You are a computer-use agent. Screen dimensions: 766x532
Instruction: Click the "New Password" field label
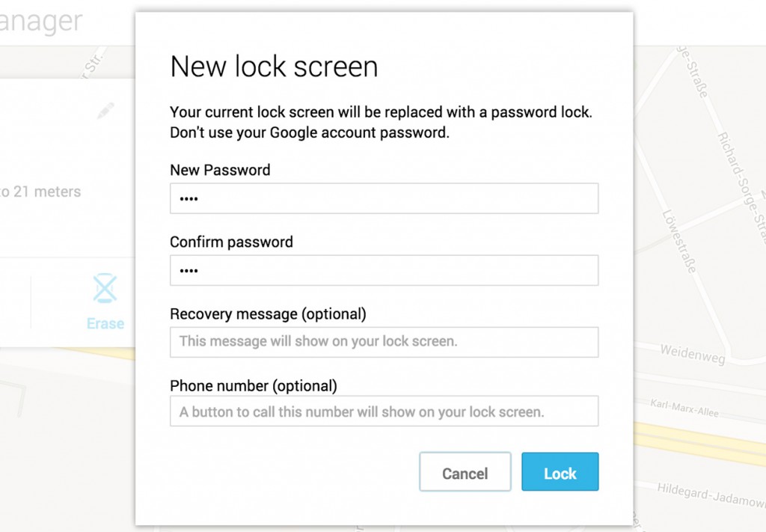(220, 170)
